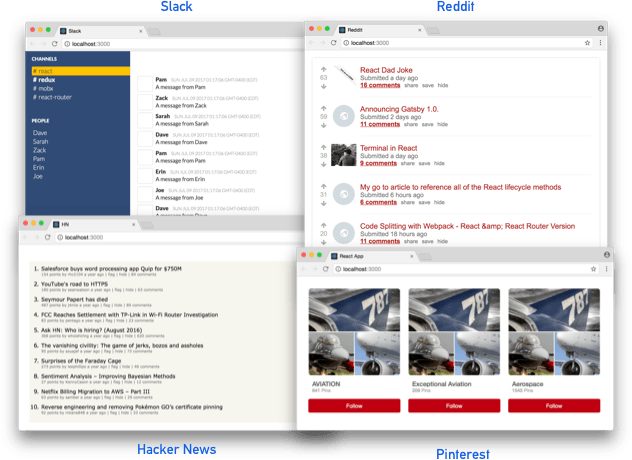Screen dimensions: 632x460
Task: Reload the page in the Slack window
Action: 54,44
